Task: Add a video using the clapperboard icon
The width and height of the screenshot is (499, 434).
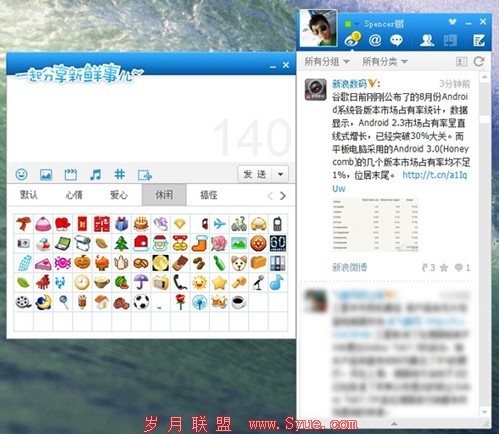Action: [70, 174]
